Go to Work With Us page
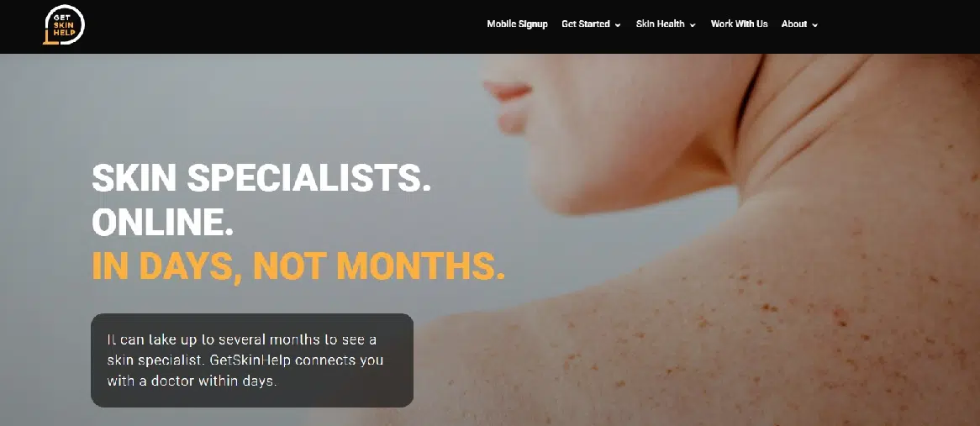Viewport: 980px width, 426px height. tap(739, 24)
